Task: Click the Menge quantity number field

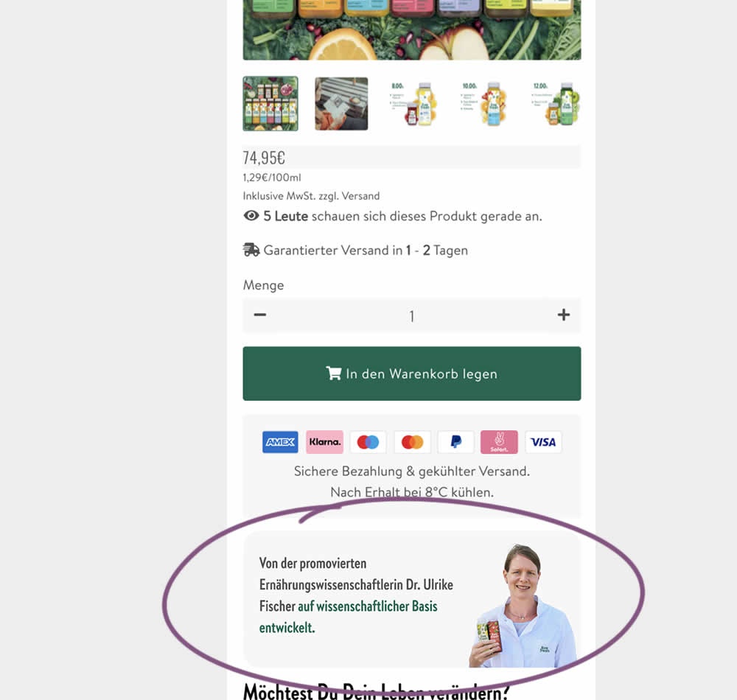Action: pyautogui.click(x=412, y=315)
